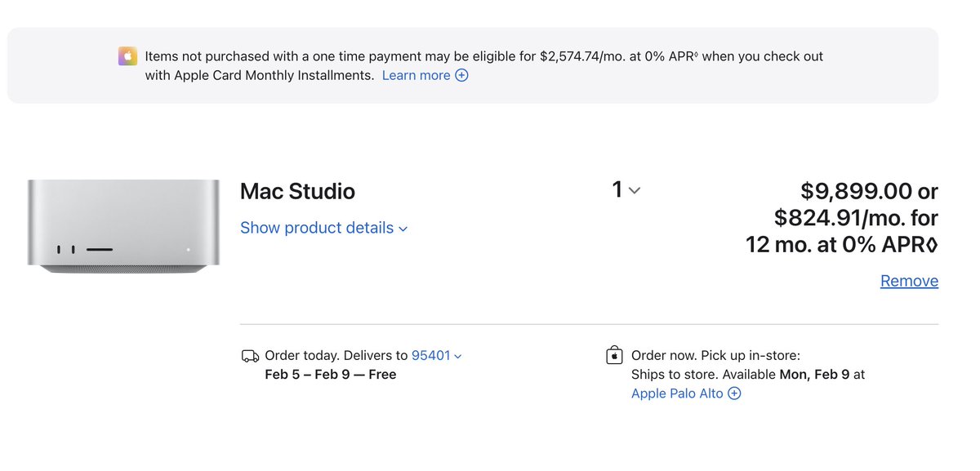Click the APR diamond footnote in price
The width and height of the screenshot is (980, 471).
932,244
